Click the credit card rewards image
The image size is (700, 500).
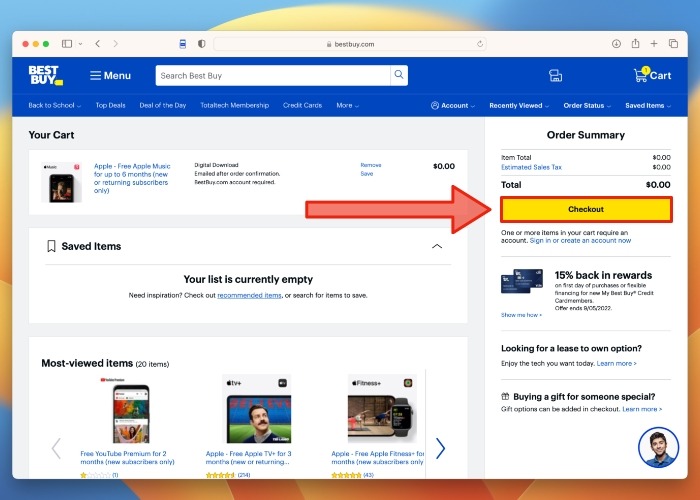click(x=522, y=281)
